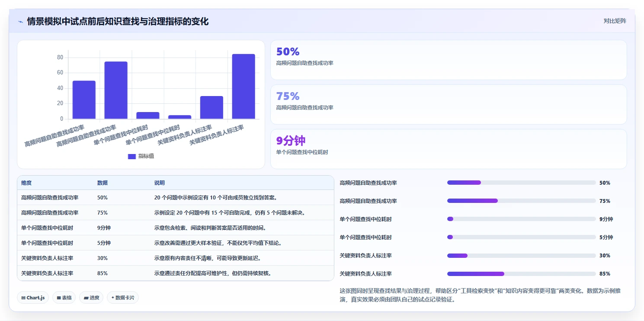Click the 维度 table column header

coord(26,183)
